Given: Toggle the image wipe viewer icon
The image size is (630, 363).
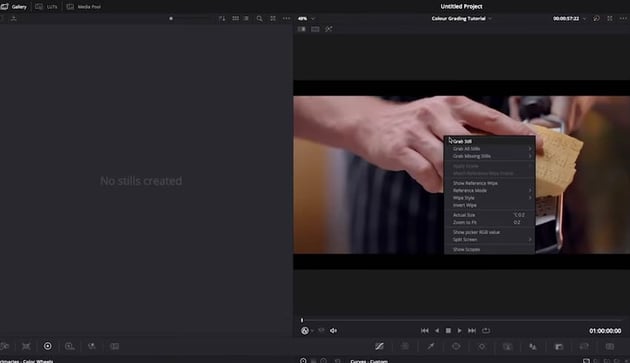Looking at the screenshot, I should point(302,29).
